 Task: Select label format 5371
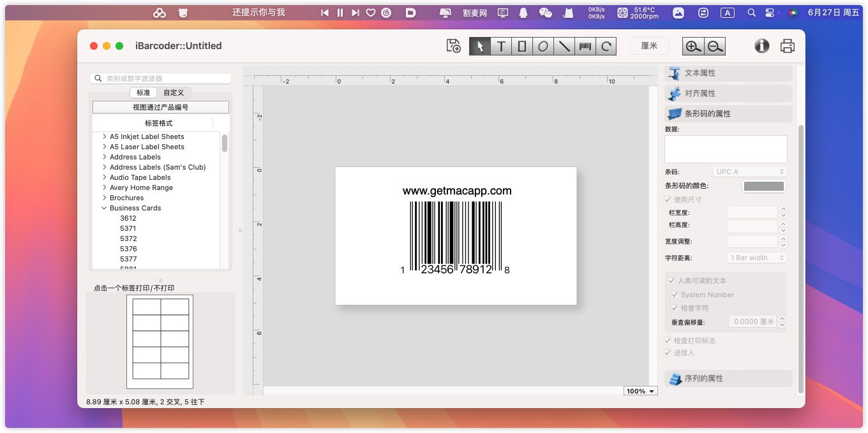coord(128,228)
